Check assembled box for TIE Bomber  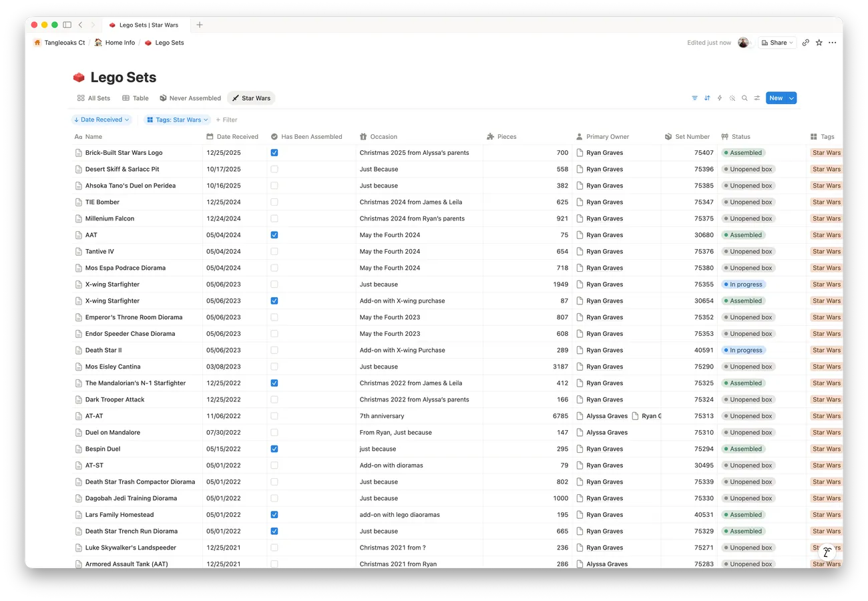coord(274,202)
